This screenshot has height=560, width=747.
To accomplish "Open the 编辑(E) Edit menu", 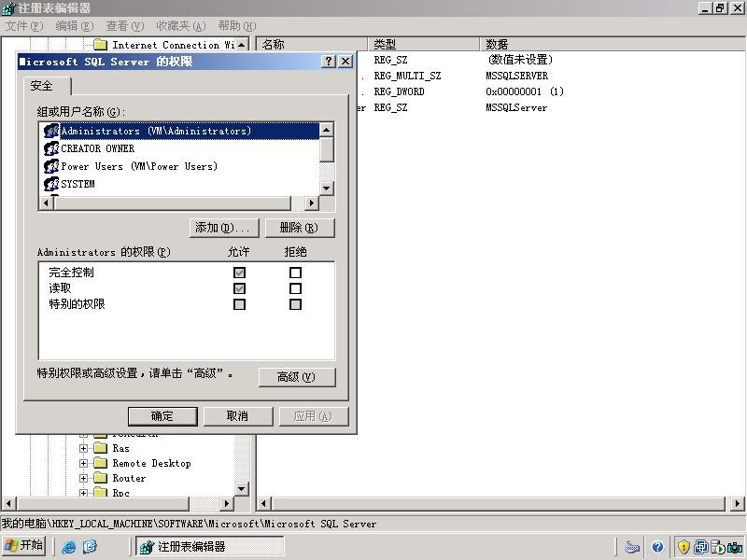I will 75,26.
